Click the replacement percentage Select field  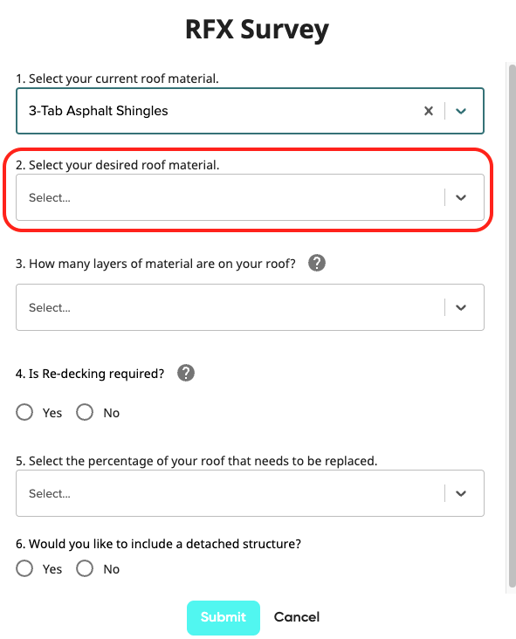[250, 493]
